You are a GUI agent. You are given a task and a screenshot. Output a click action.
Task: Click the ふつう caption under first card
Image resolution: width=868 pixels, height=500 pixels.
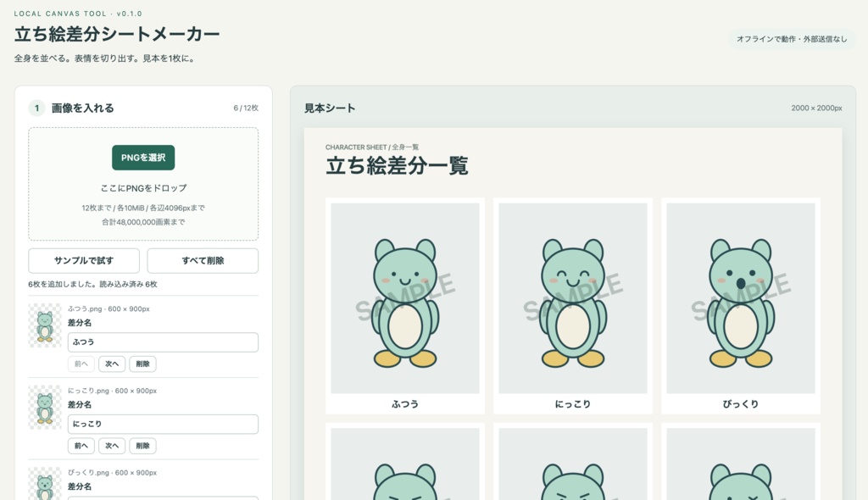point(405,404)
